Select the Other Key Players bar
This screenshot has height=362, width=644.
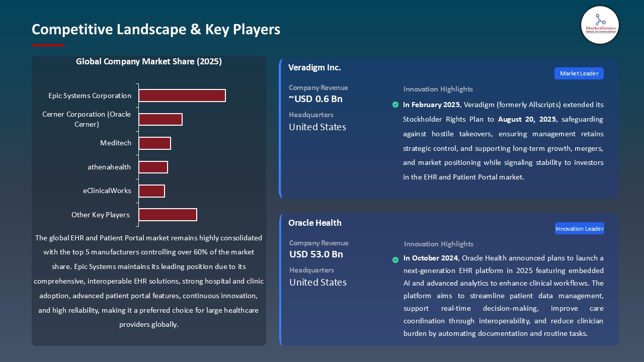168,214
